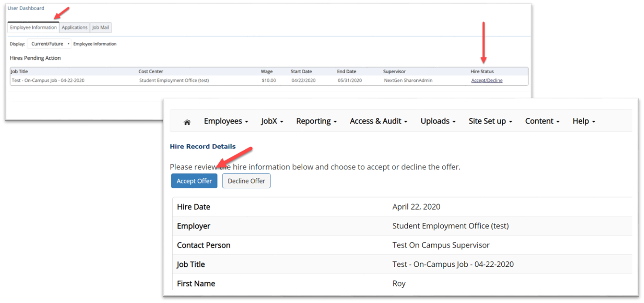Open the Current/Future display dropdown
Screen dimensions: 644x303
click(x=49, y=44)
